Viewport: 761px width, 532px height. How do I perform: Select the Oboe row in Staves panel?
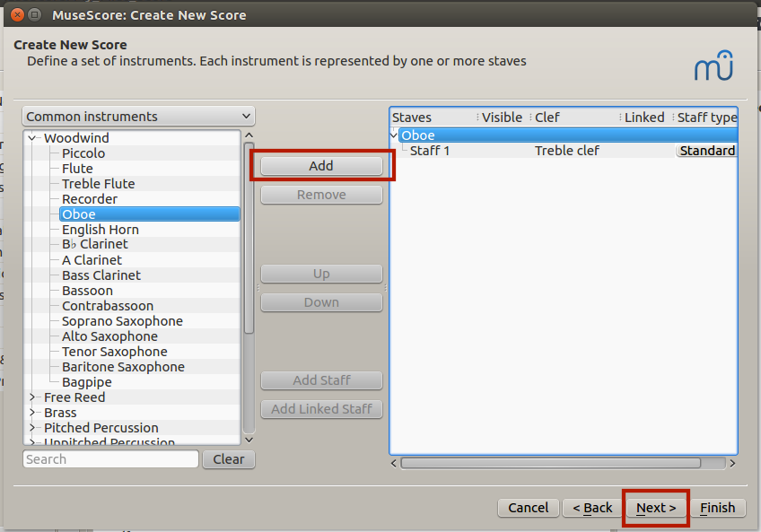pyautogui.click(x=568, y=135)
